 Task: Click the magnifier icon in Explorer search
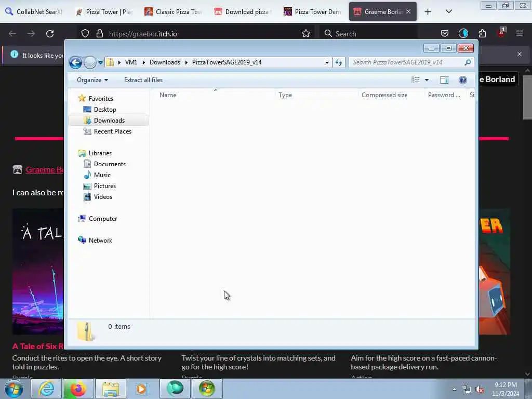point(468,62)
